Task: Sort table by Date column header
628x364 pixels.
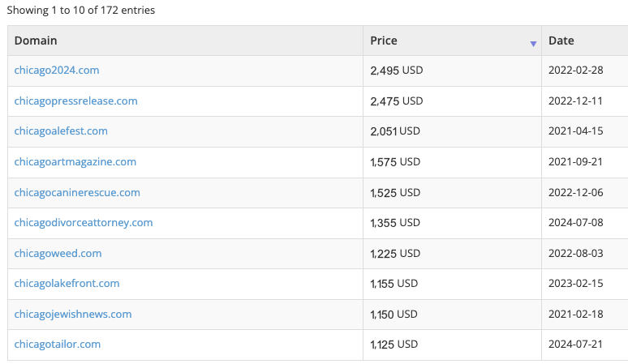Action: coord(561,41)
